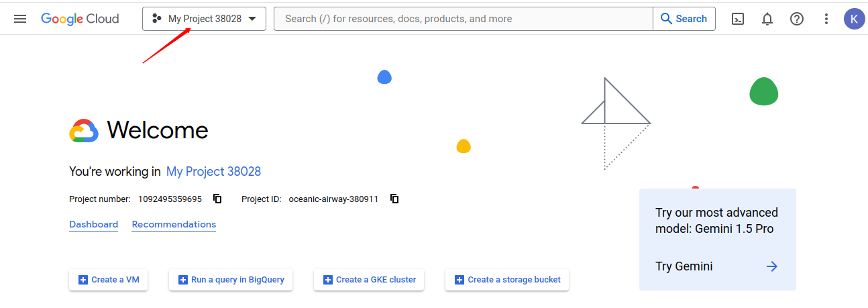The image size is (868, 308).
Task: Activate Cloud Shell terminal icon
Action: click(x=738, y=19)
